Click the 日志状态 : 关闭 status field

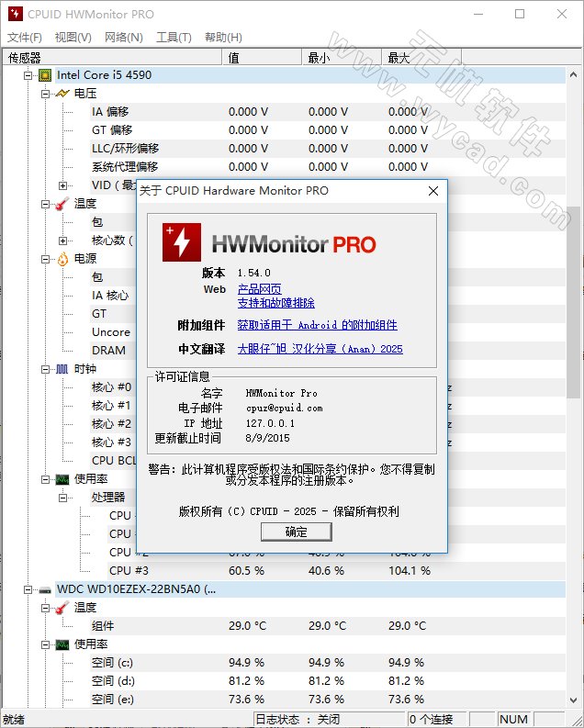click(330, 719)
